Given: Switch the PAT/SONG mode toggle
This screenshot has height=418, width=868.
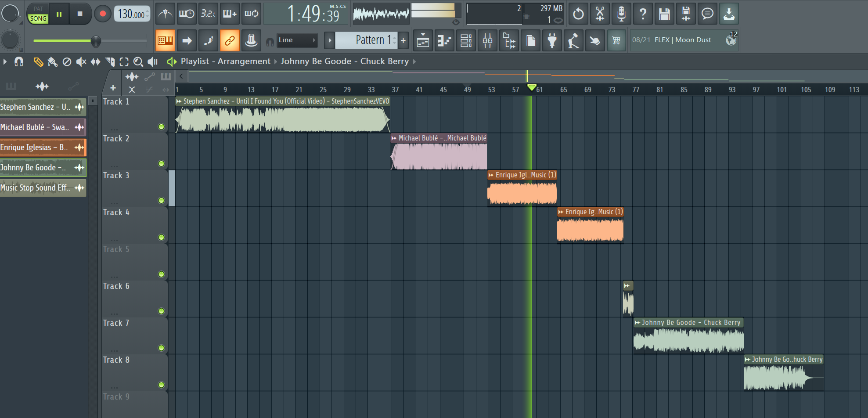Looking at the screenshot, I should pyautogui.click(x=38, y=14).
